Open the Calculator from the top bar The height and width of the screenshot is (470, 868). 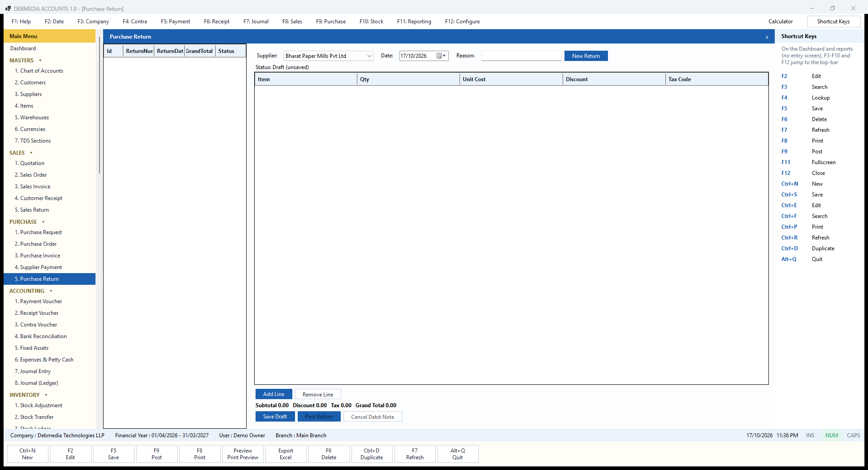click(781, 22)
